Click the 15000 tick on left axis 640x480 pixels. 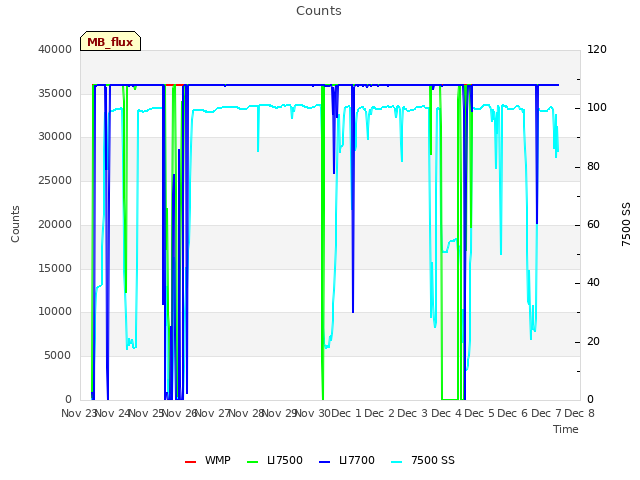(x=55, y=268)
